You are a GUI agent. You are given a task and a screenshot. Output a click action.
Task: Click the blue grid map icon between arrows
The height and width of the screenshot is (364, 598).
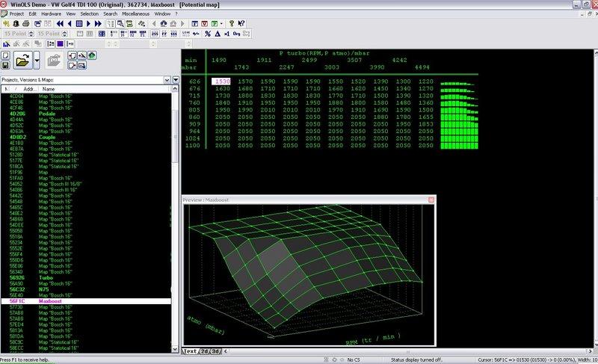[79, 24]
